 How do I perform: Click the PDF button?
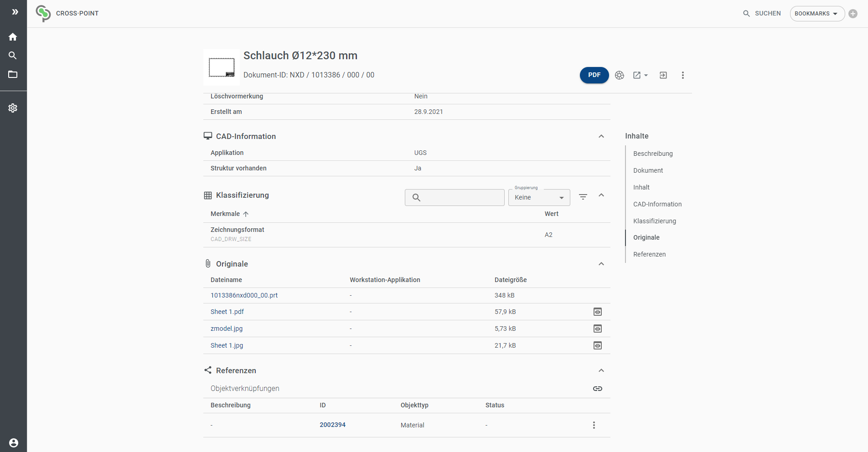point(594,75)
